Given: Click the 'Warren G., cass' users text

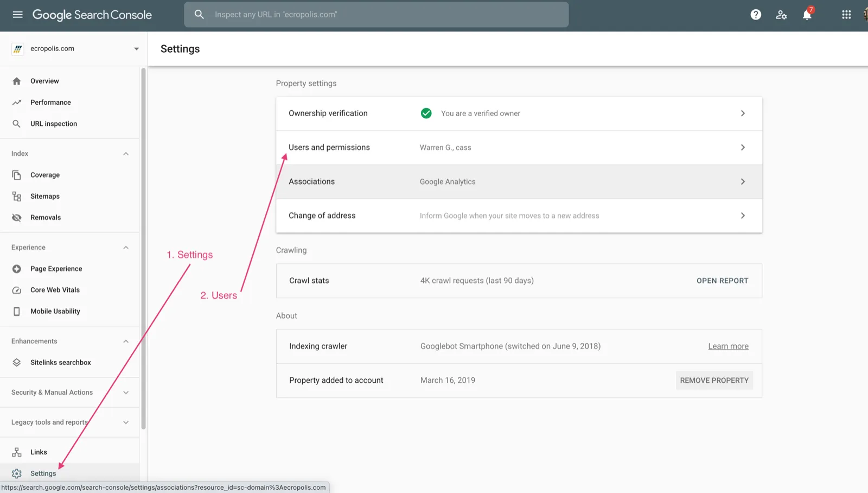Looking at the screenshot, I should click(x=445, y=148).
